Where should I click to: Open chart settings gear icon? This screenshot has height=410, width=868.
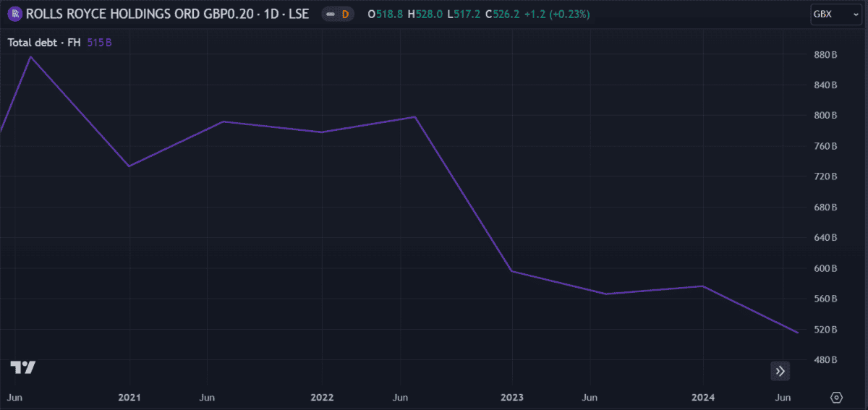pyautogui.click(x=837, y=398)
